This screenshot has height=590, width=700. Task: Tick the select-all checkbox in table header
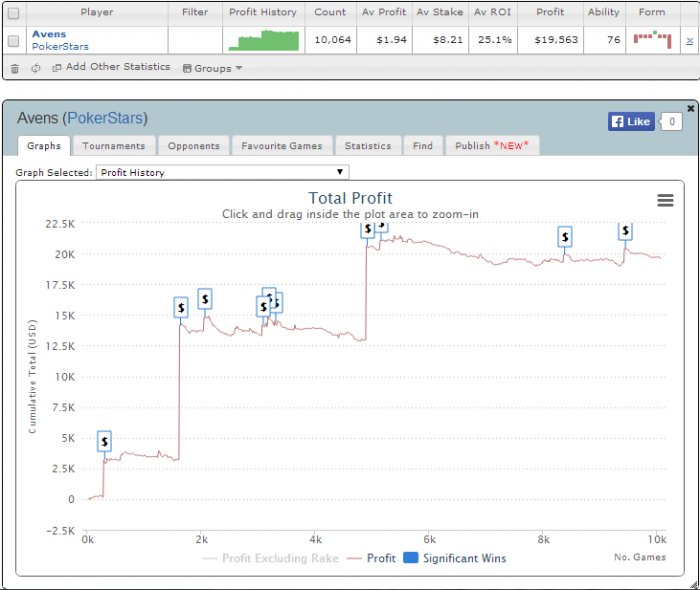pyautogui.click(x=13, y=13)
